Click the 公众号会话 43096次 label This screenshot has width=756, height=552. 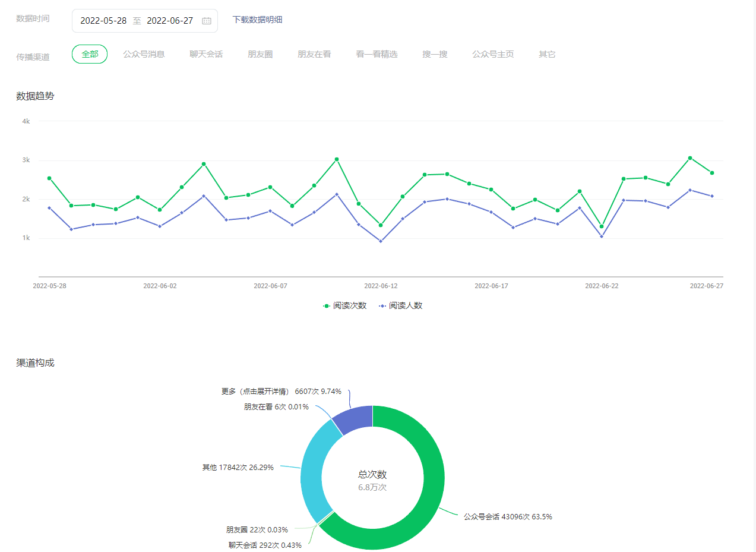(x=508, y=517)
